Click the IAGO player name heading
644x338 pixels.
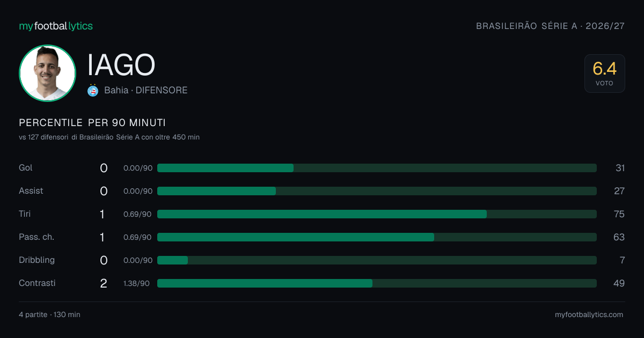[x=121, y=65]
